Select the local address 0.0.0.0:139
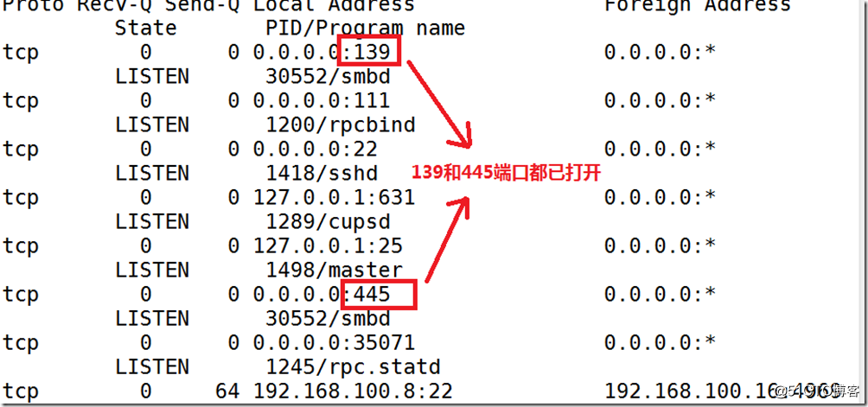This screenshot has height=407, width=868. tap(322, 53)
